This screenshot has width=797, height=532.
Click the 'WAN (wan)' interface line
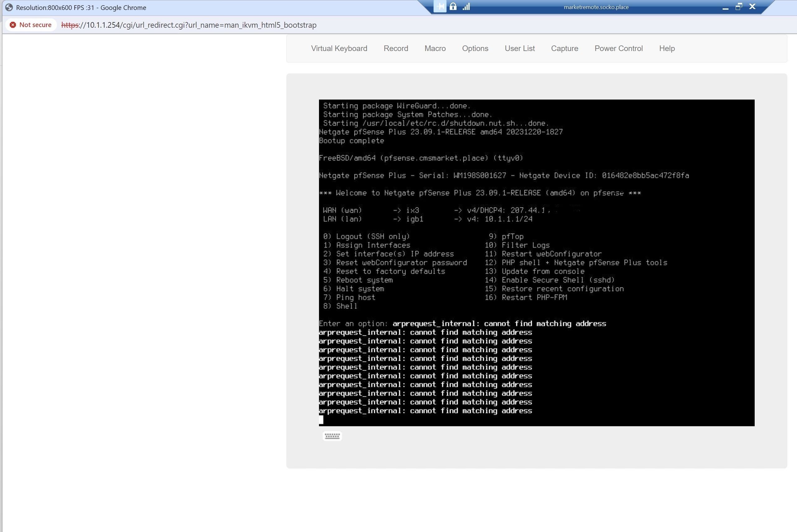tap(436, 210)
